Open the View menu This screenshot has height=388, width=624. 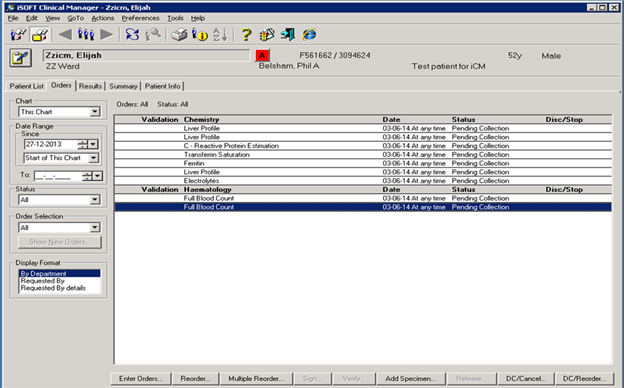tap(53, 18)
